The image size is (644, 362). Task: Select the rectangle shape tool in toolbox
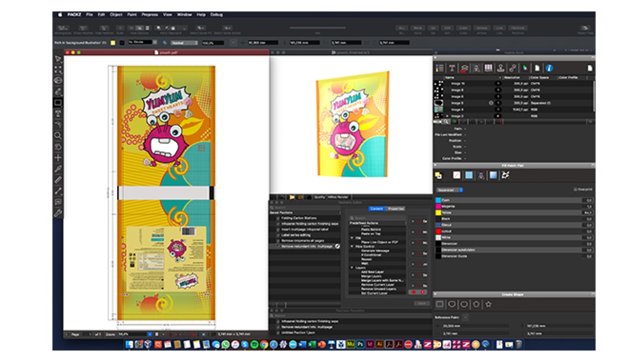click(58, 103)
